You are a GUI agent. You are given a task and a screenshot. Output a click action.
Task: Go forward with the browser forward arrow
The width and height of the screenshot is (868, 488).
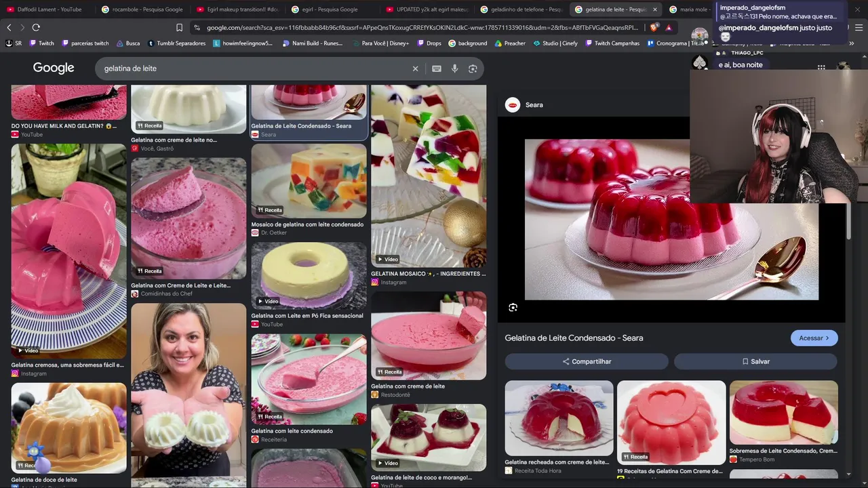(22, 27)
